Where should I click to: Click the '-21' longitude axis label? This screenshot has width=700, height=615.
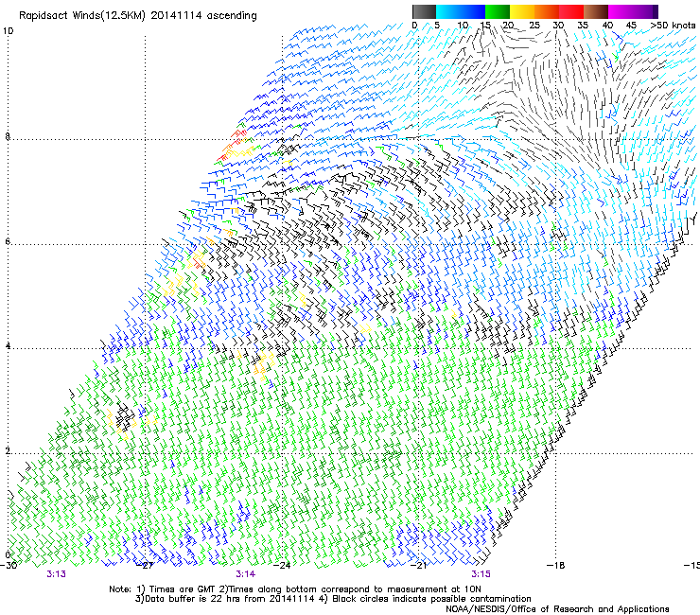click(x=419, y=566)
